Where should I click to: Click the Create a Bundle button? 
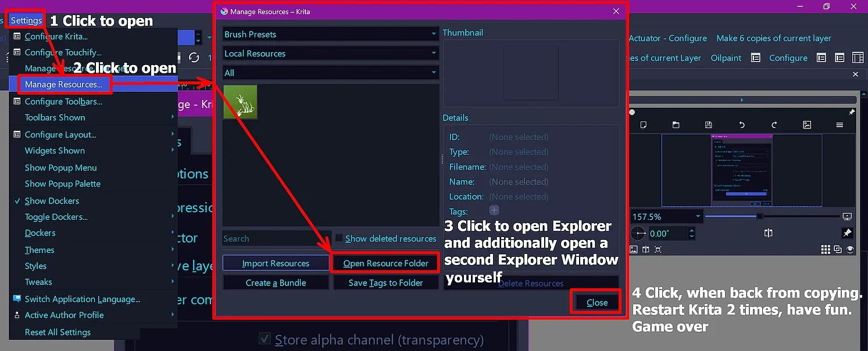[x=276, y=282]
